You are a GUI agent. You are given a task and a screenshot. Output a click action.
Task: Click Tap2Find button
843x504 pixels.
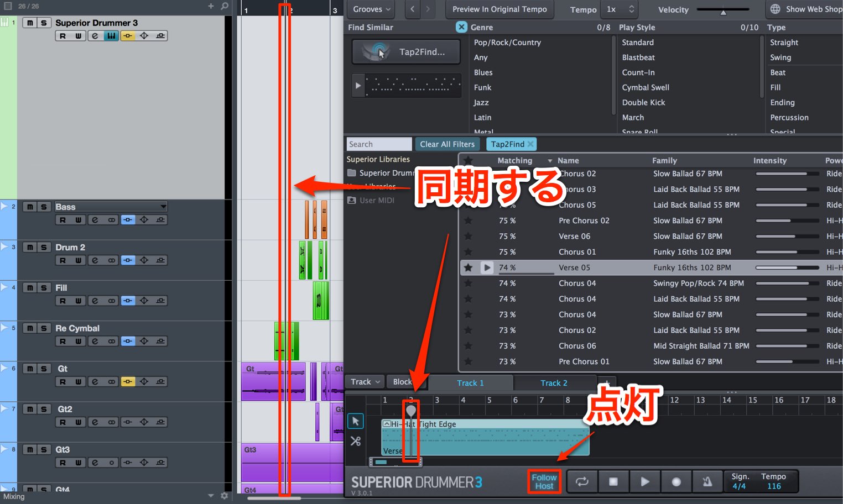tap(406, 52)
